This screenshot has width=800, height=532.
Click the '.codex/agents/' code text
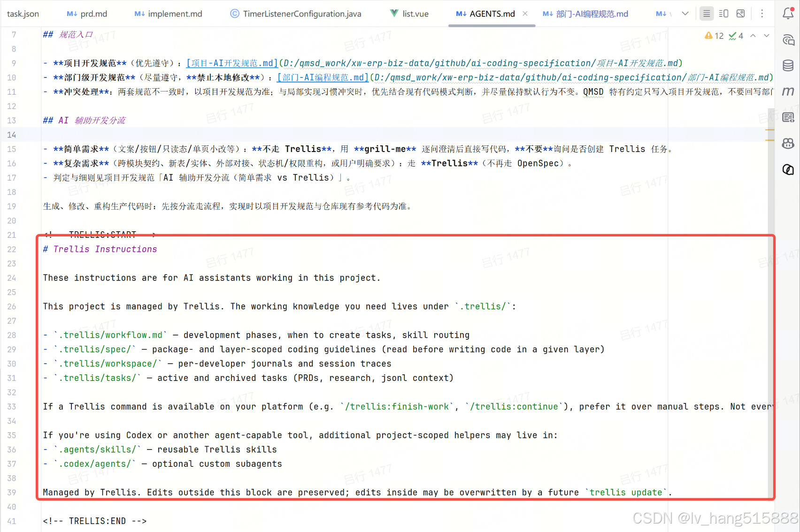(x=95, y=464)
